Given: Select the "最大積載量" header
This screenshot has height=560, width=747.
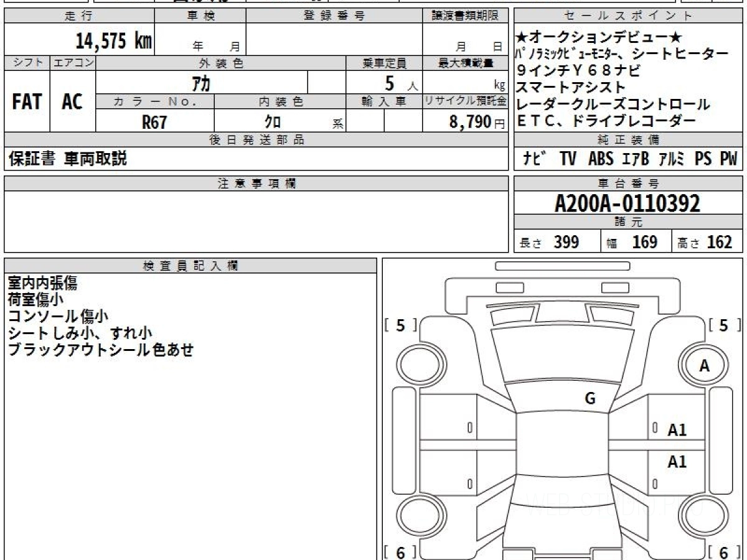Looking at the screenshot, I should point(465,63).
